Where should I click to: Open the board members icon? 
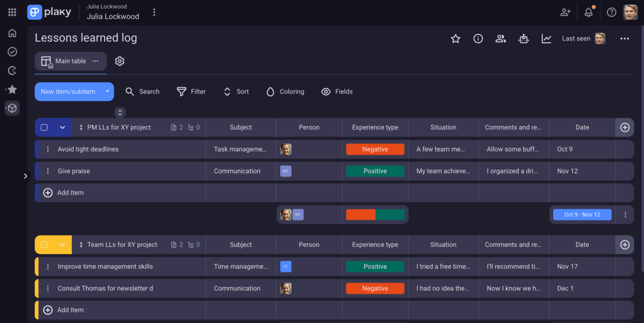click(x=501, y=39)
